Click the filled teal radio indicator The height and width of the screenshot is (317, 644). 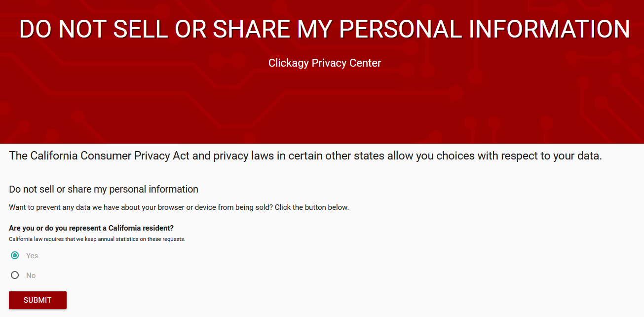[x=15, y=255]
